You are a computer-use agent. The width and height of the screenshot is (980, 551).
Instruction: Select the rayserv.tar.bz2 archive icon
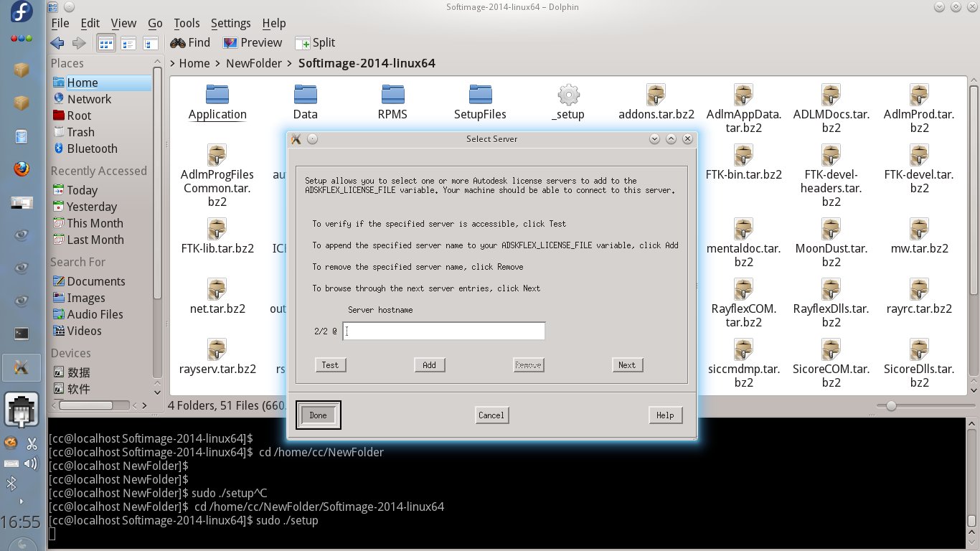tap(217, 349)
